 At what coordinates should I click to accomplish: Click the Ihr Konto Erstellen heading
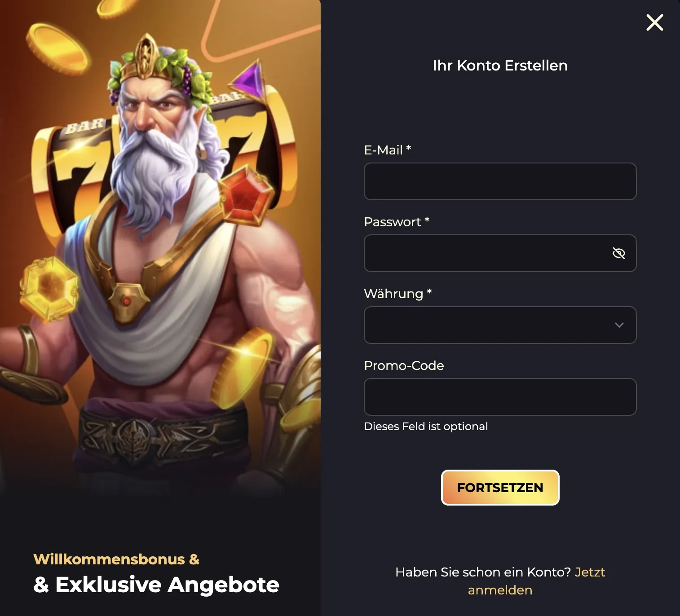point(500,66)
